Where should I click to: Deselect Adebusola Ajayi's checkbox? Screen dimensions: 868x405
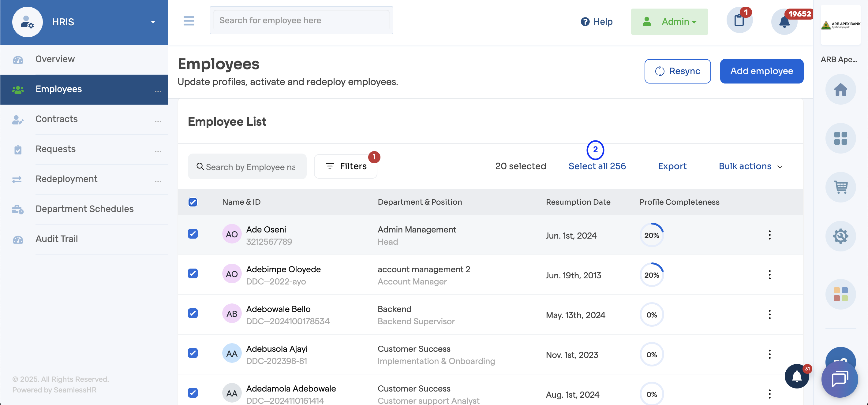click(x=193, y=353)
